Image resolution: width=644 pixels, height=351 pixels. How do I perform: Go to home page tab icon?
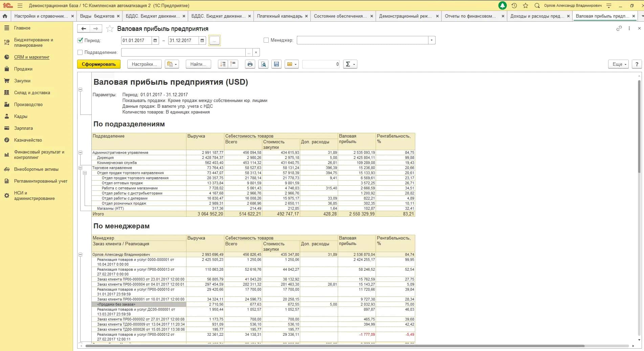click(5, 16)
